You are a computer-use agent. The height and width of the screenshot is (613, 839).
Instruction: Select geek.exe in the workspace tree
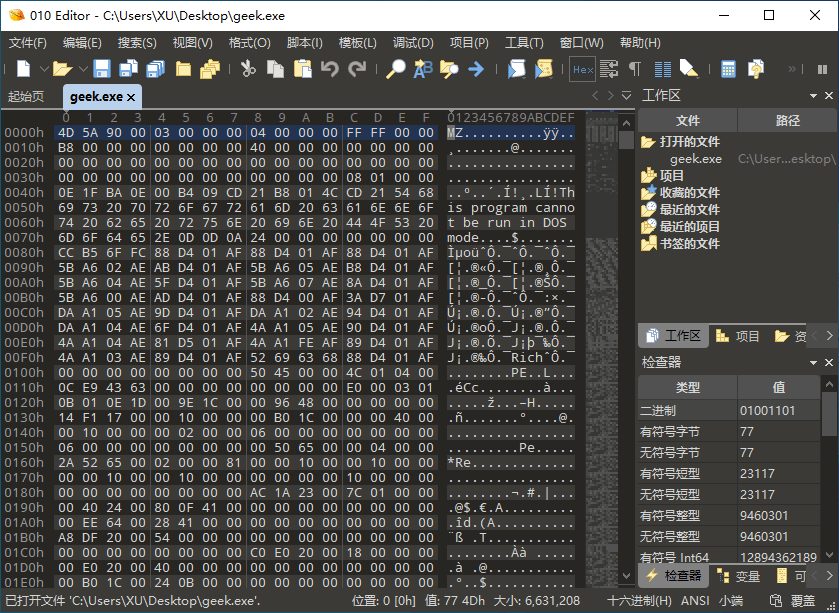coord(696,159)
